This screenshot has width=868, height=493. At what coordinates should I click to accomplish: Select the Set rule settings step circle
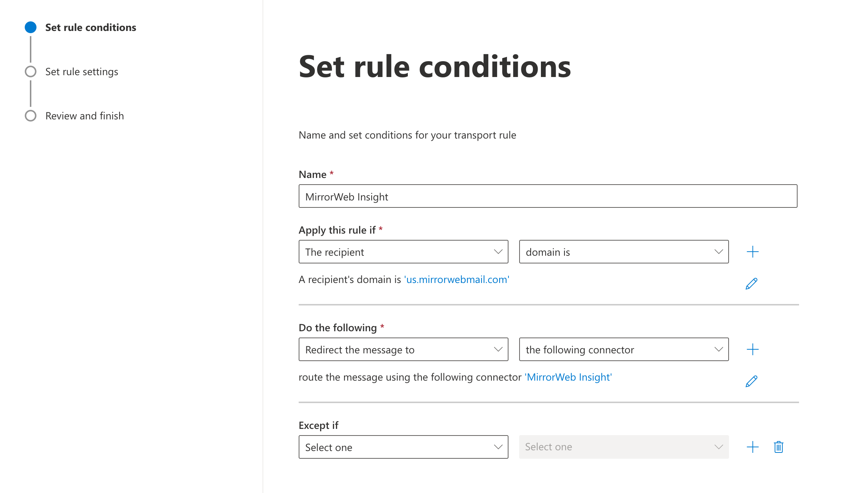(x=31, y=71)
